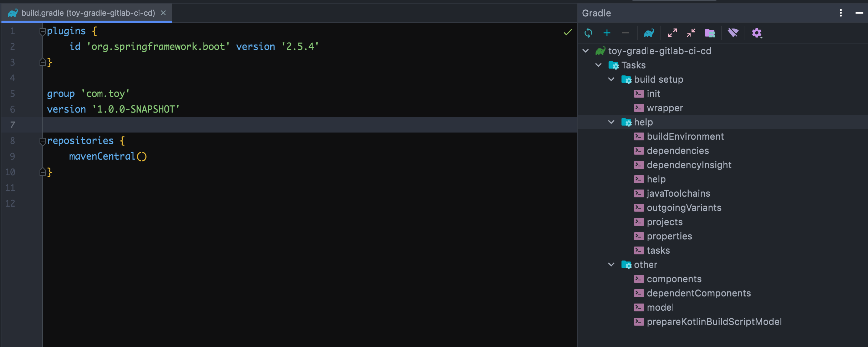Collapse the toy-gradle-gitlab-ci-cd project node
868x347 pixels.
coord(586,51)
